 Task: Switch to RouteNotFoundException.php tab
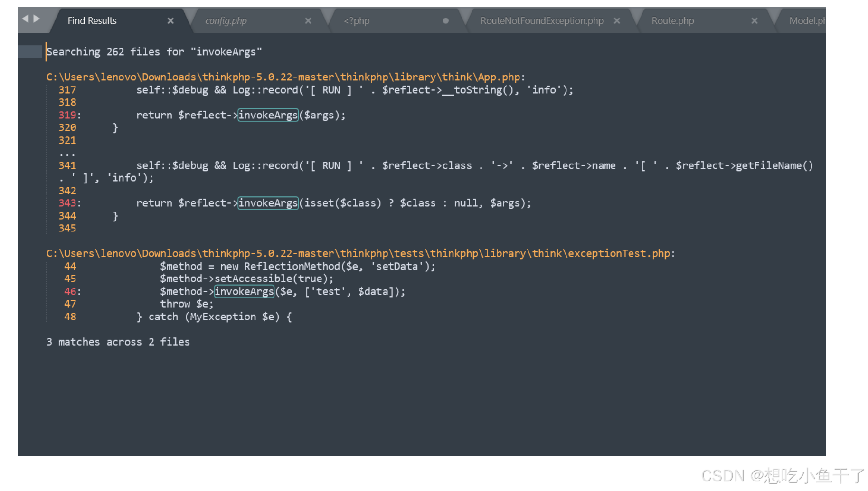click(542, 21)
